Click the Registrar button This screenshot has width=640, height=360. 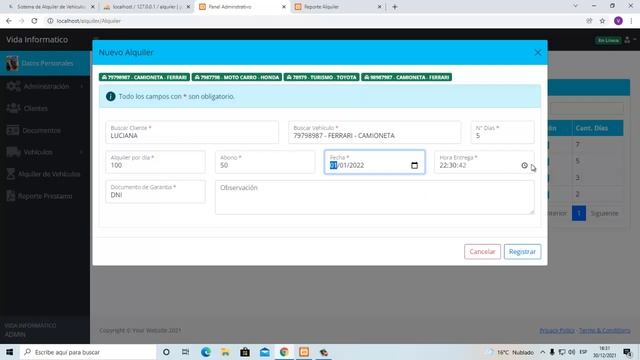pyautogui.click(x=522, y=251)
